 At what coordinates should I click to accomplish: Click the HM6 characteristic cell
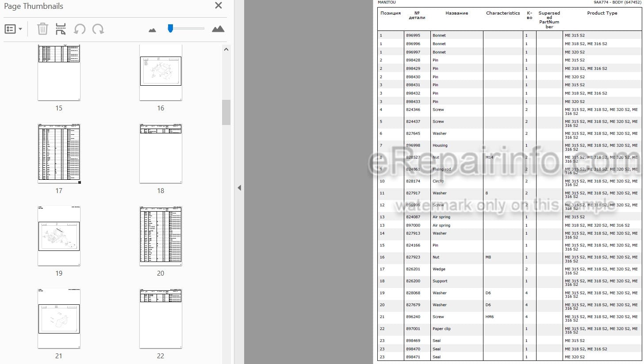tap(489, 317)
